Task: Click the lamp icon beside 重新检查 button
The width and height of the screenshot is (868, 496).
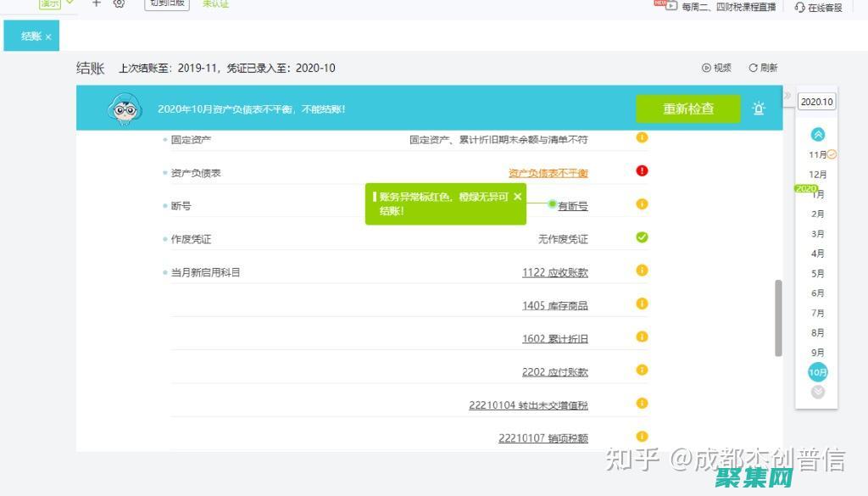Action: [x=759, y=109]
